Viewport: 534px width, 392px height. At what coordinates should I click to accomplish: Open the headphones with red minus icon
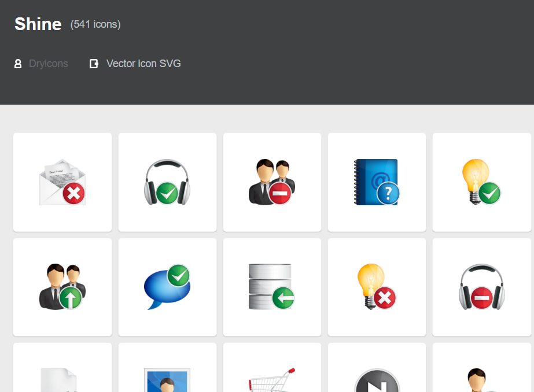pyautogui.click(x=481, y=287)
